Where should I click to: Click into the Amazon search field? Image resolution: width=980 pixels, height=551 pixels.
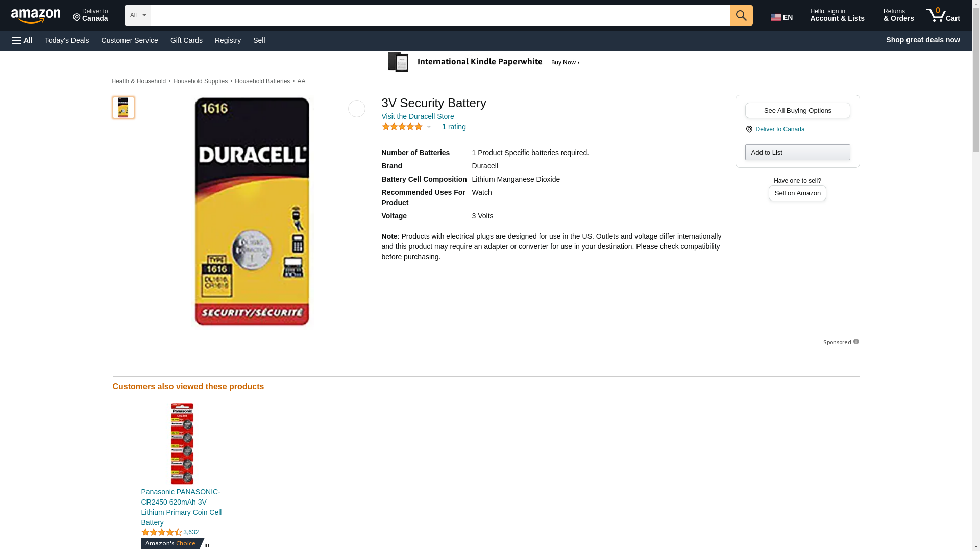point(440,15)
